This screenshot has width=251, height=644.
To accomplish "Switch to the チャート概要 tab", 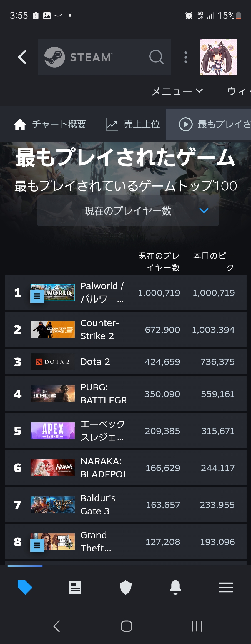I will [50, 124].
